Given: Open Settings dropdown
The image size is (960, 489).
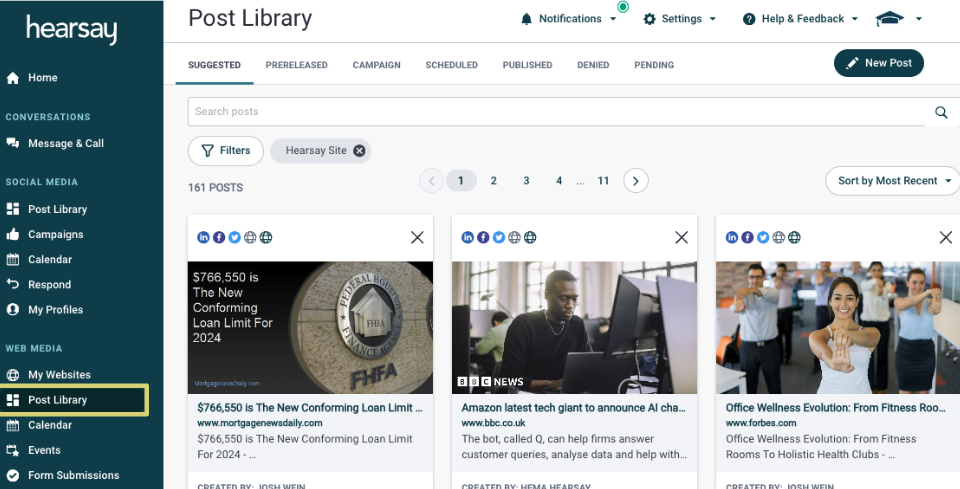Looking at the screenshot, I should 680,19.
